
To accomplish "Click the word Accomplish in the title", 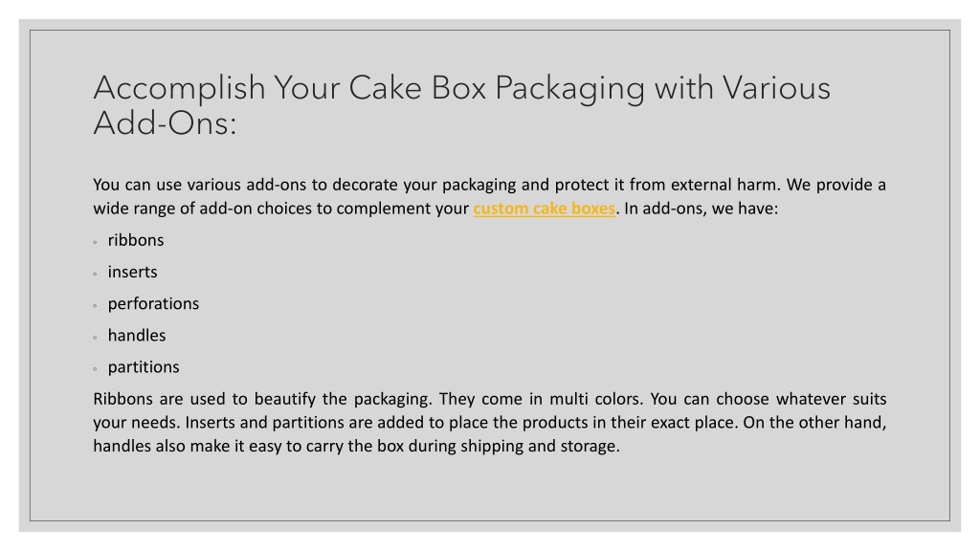I will click(x=179, y=89).
